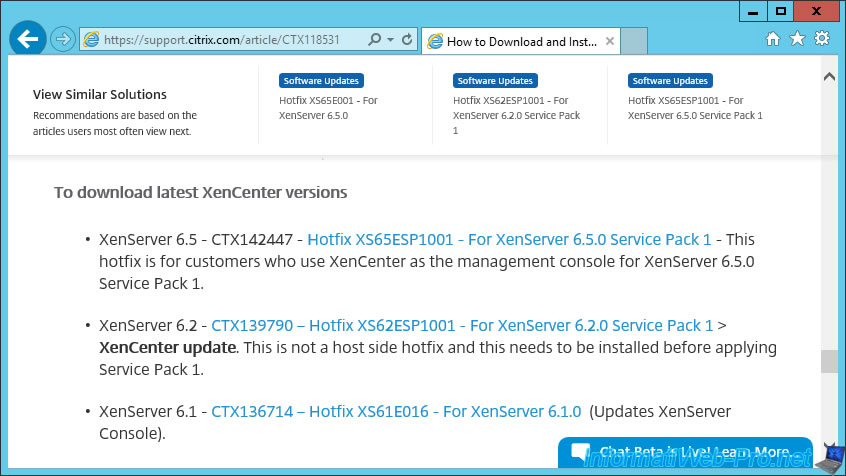Refresh the page with the reload icon
This screenshot has width=846, height=476.
tap(407, 39)
